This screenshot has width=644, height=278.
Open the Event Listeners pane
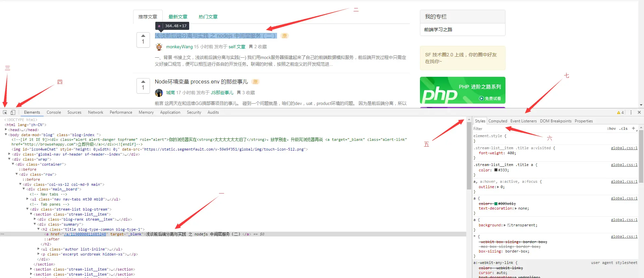pyautogui.click(x=523, y=121)
